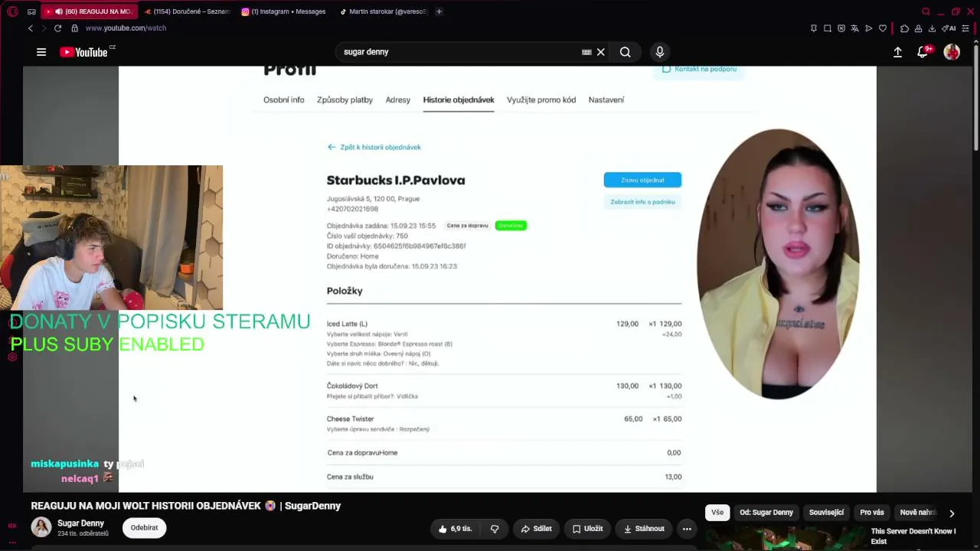Click the 234 tis. odběratelů subscriber count
The image size is (980, 551).
pos(83,533)
